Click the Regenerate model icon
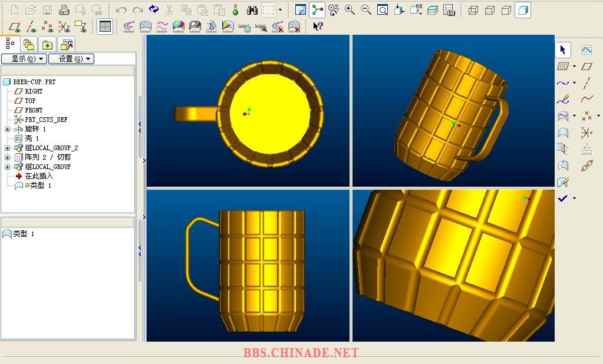This screenshot has height=364, width=603. click(154, 9)
